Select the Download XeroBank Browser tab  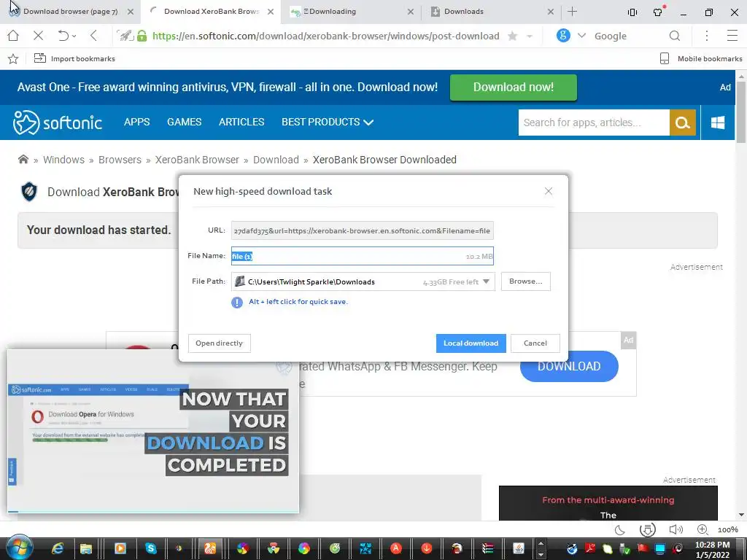(209, 12)
